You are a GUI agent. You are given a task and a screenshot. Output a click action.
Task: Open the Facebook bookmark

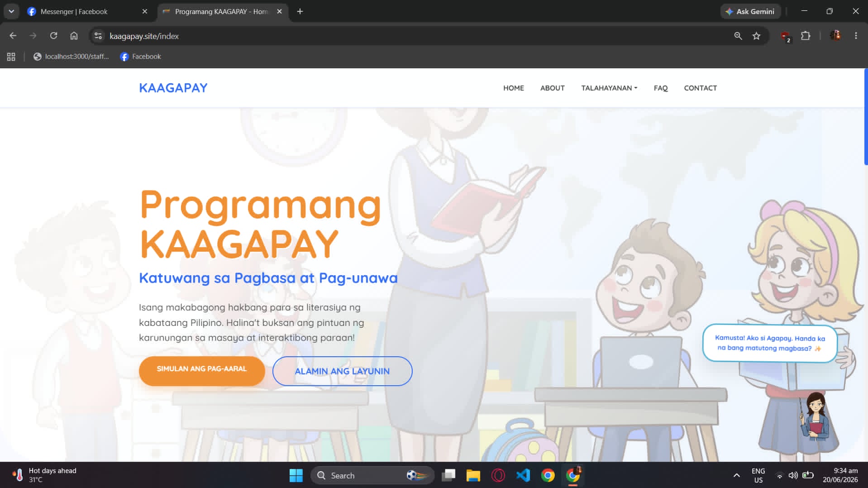point(141,57)
